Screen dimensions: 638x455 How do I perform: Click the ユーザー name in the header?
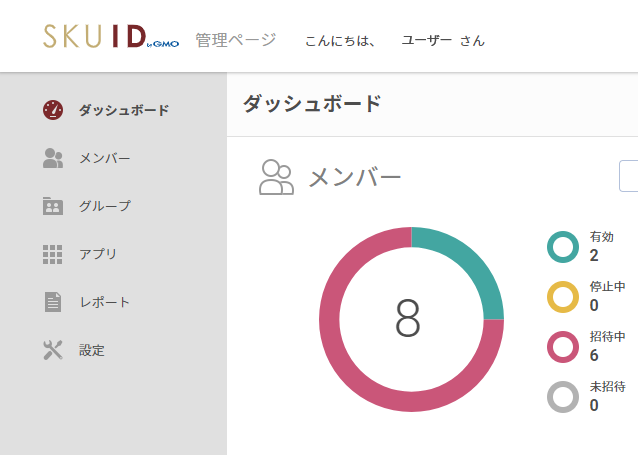[426, 40]
